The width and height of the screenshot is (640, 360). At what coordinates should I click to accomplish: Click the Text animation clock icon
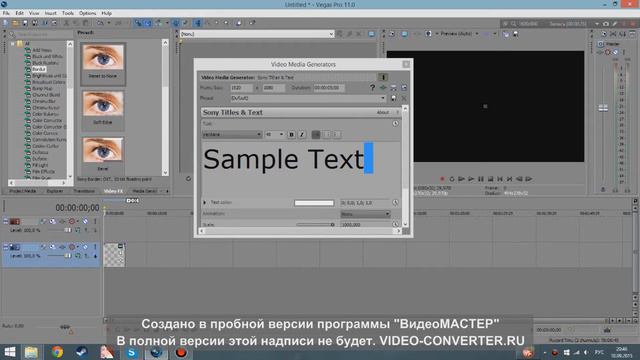click(395, 123)
